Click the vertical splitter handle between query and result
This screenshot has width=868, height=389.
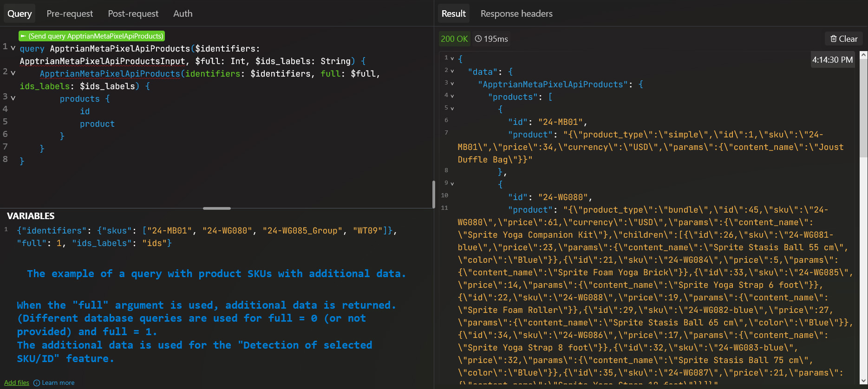coord(434,194)
